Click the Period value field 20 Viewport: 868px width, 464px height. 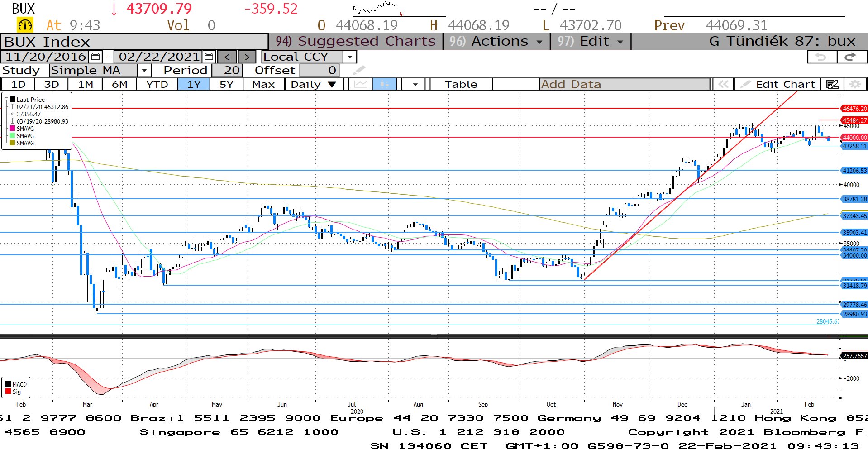coord(227,71)
